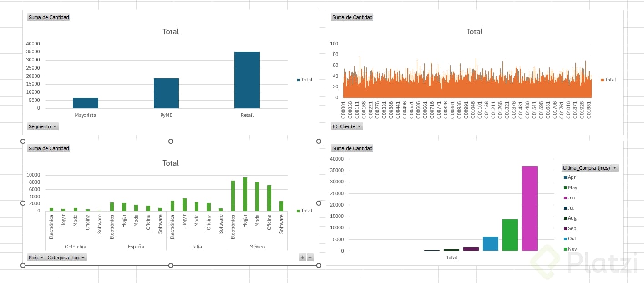Select the green Total legend in País chart
Image resolution: width=644 pixels, height=283 pixels.
click(x=304, y=211)
